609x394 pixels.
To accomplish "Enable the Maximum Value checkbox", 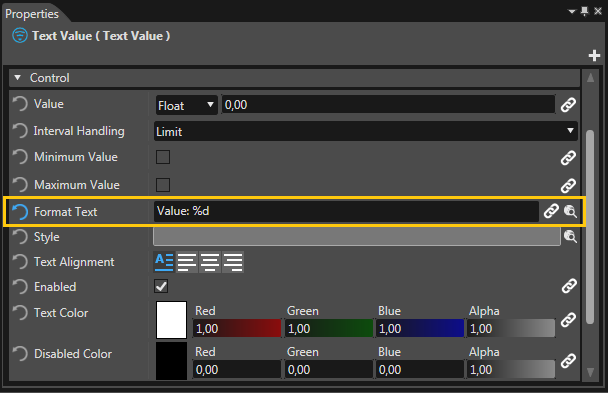I will pos(163,185).
